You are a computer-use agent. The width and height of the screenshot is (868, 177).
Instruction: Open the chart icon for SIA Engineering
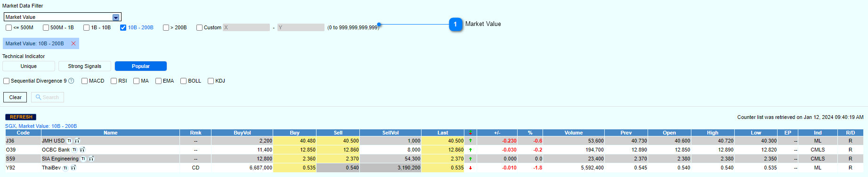(x=91, y=159)
